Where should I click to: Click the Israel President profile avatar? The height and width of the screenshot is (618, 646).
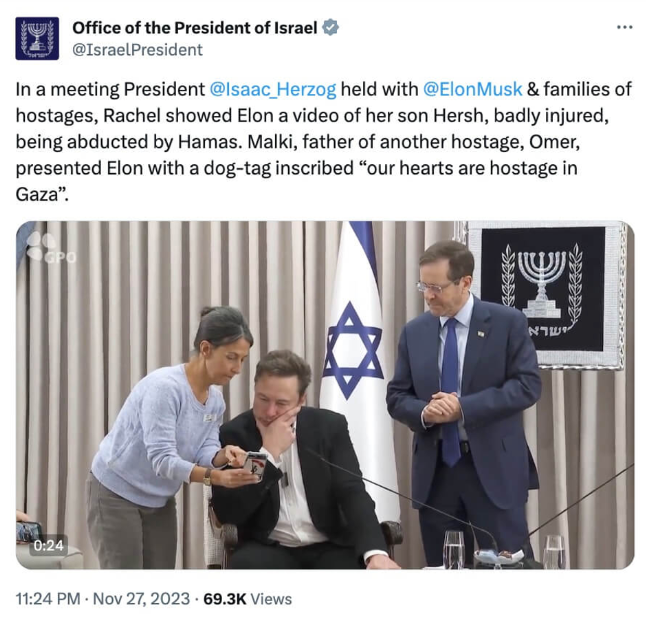click(37, 38)
